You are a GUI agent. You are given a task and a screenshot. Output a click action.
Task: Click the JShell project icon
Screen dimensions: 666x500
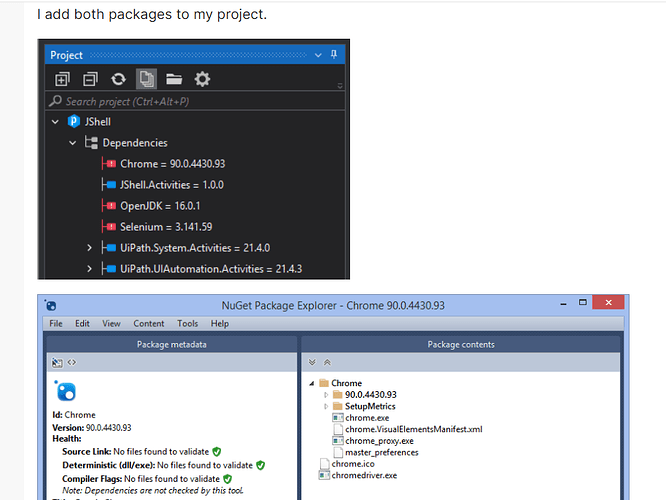(74, 121)
